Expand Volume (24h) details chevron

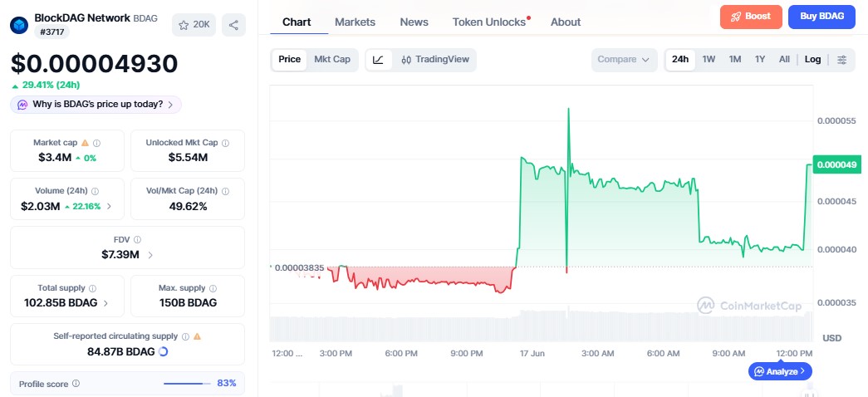[x=109, y=207]
